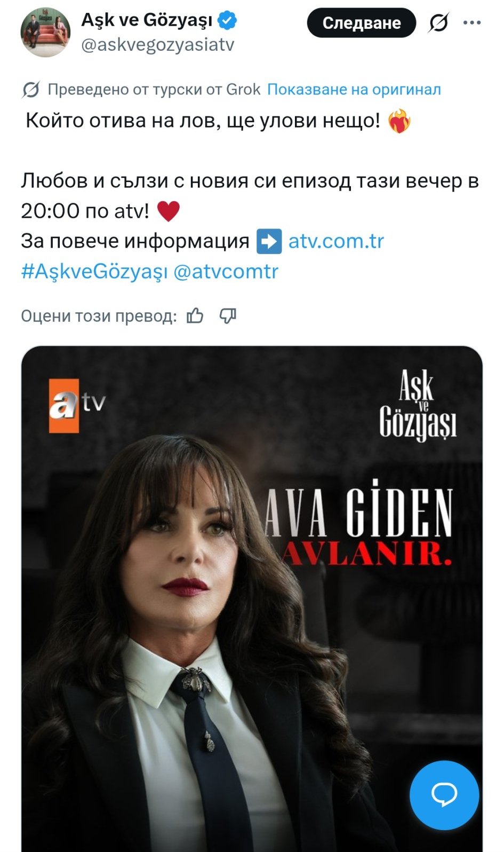Toggle Показване на оригинал to show original
The width and height of the screenshot is (504, 852).
coord(354,89)
